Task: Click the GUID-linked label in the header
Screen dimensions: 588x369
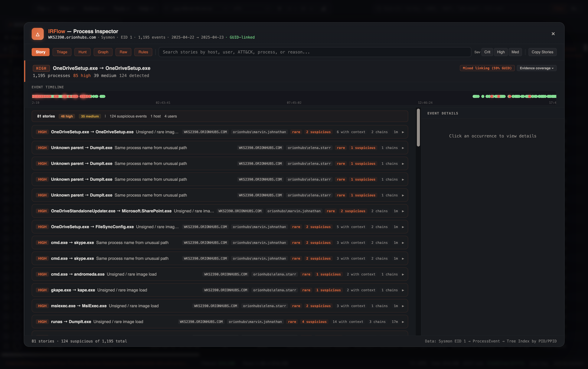Action: (242, 37)
